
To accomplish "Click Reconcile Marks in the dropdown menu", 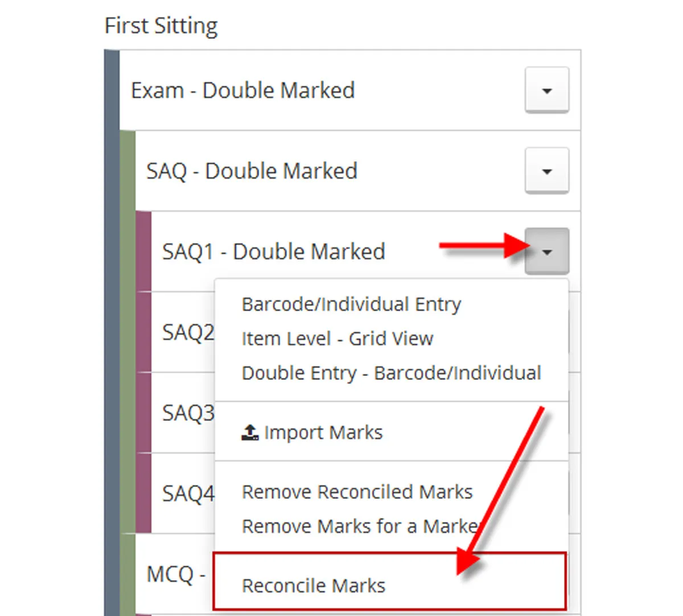I will point(314,586).
